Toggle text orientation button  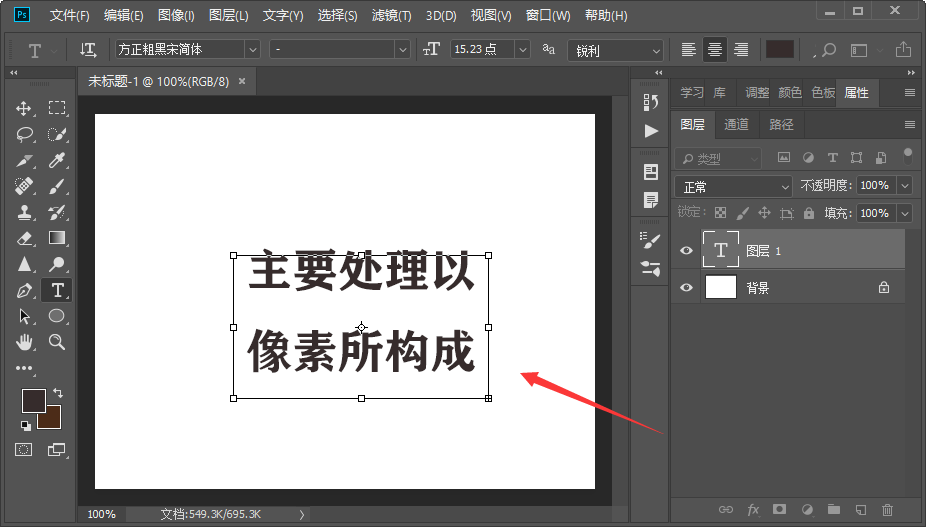[x=88, y=50]
